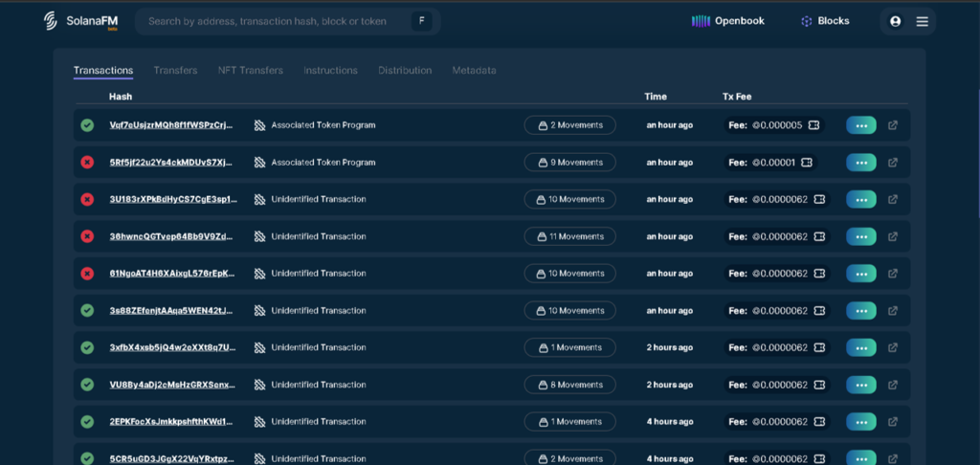Open transaction hash Vqf7eUsjzrMQh8f1fWSPzCrj
The height and width of the screenshot is (465, 980).
click(173, 125)
